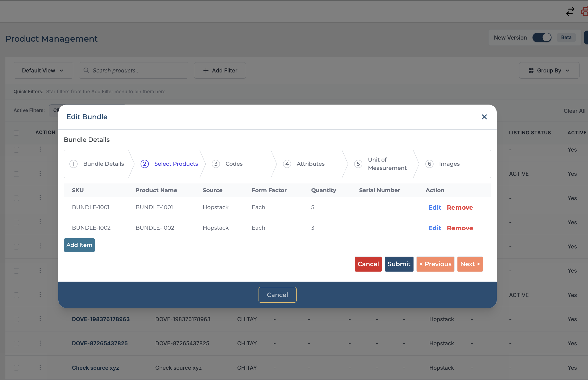Viewport: 588px width, 380px height.
Task: Click the red printer icon in header
Action: [x=584, y=12]
